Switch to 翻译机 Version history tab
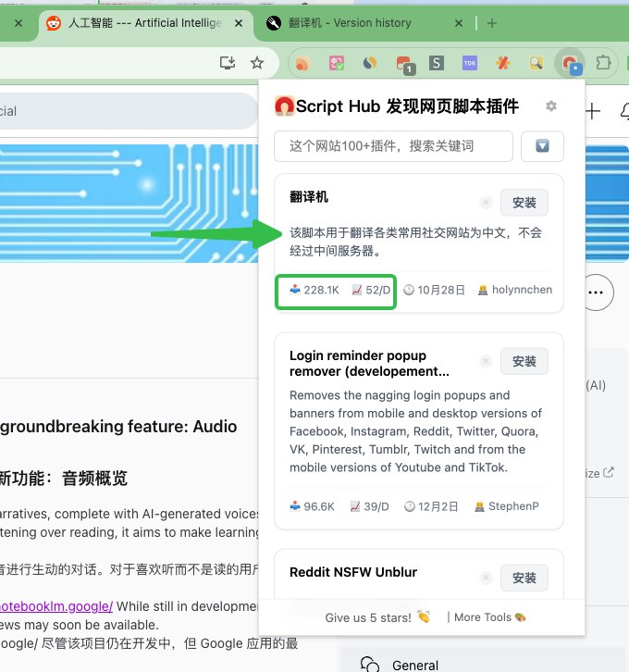Image resolution: width=629 pixels, height=672 pixels. point(350,23)
